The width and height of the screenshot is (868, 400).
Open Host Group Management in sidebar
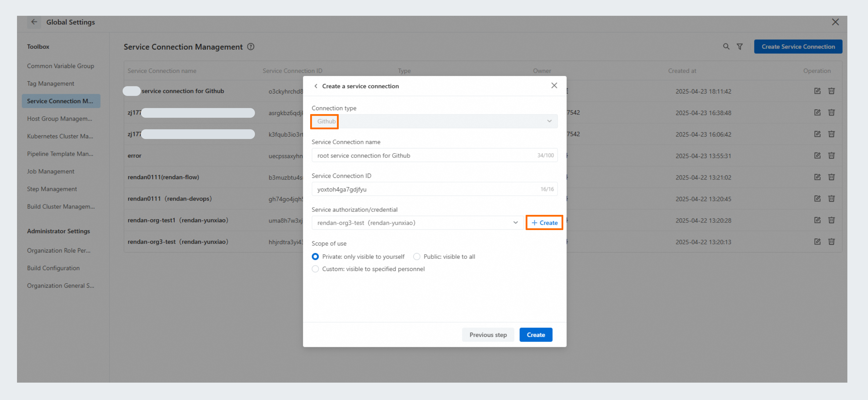click(x=59, y=119)
